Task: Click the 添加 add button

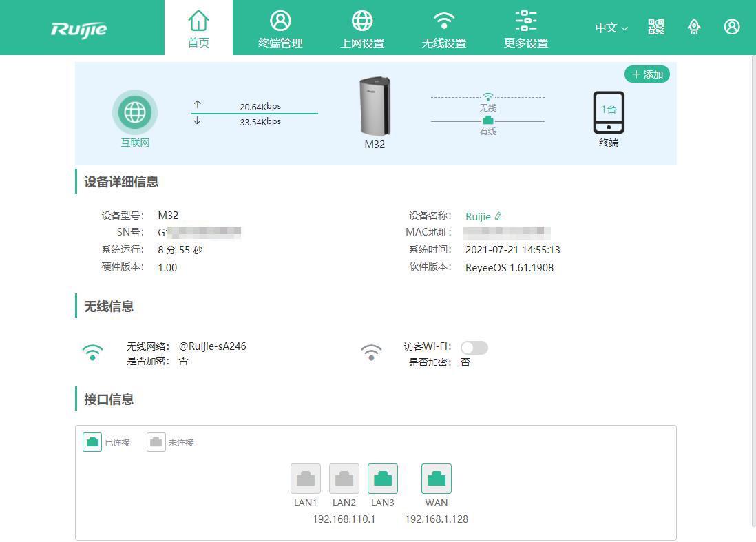Action: click(x=647, y=74)
